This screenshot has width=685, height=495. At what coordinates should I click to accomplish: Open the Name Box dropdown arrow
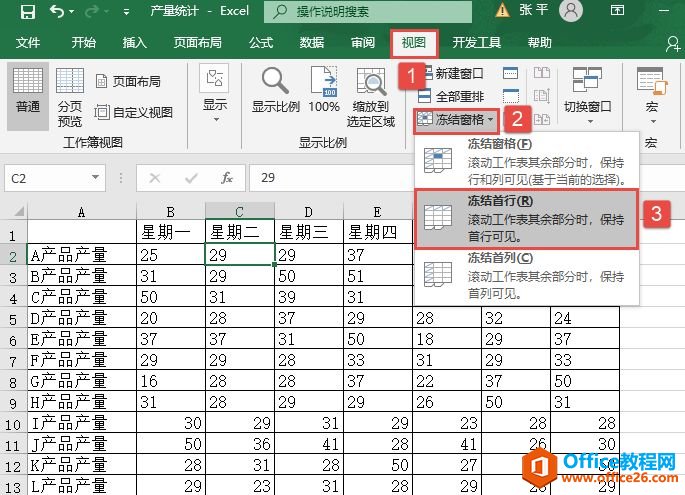click(95, 177)
